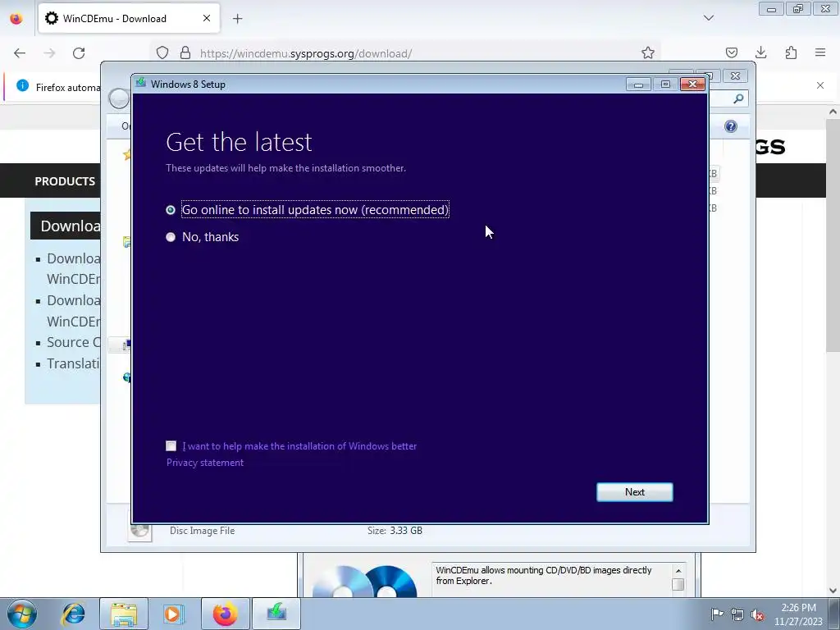
Task: Click the muted volume tray icon
Action: (x=757, y=615)
